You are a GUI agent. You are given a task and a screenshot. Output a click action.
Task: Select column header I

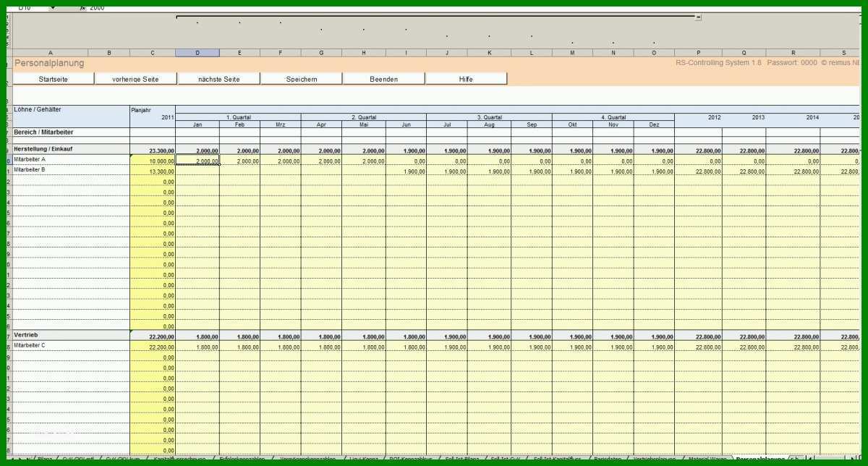406,53
